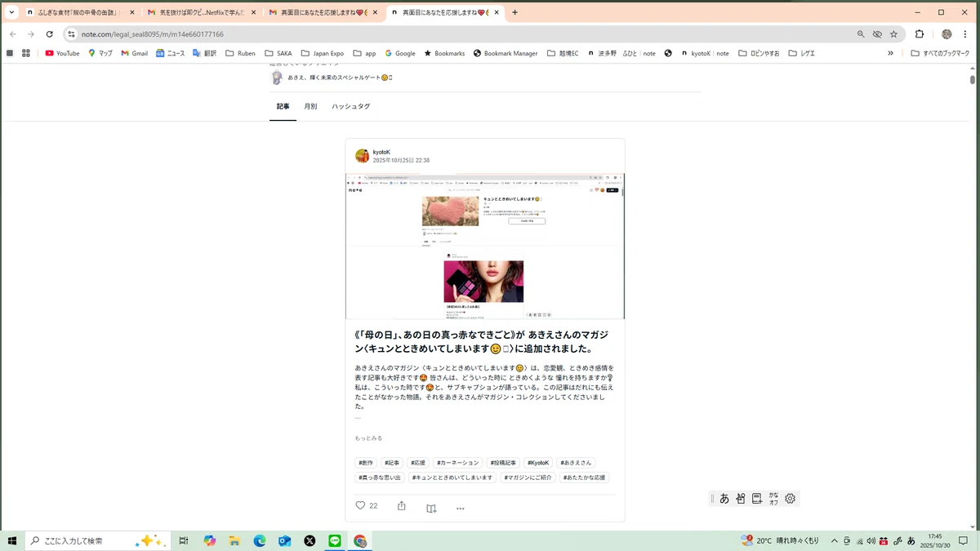980x551 pixels.
Task: Toggle IME かな オフ setting
Action: [773, 498]
